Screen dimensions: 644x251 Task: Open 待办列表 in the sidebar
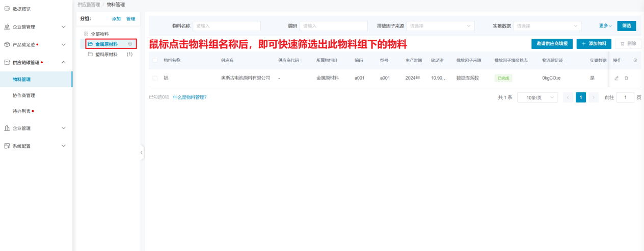pos(21,111)
